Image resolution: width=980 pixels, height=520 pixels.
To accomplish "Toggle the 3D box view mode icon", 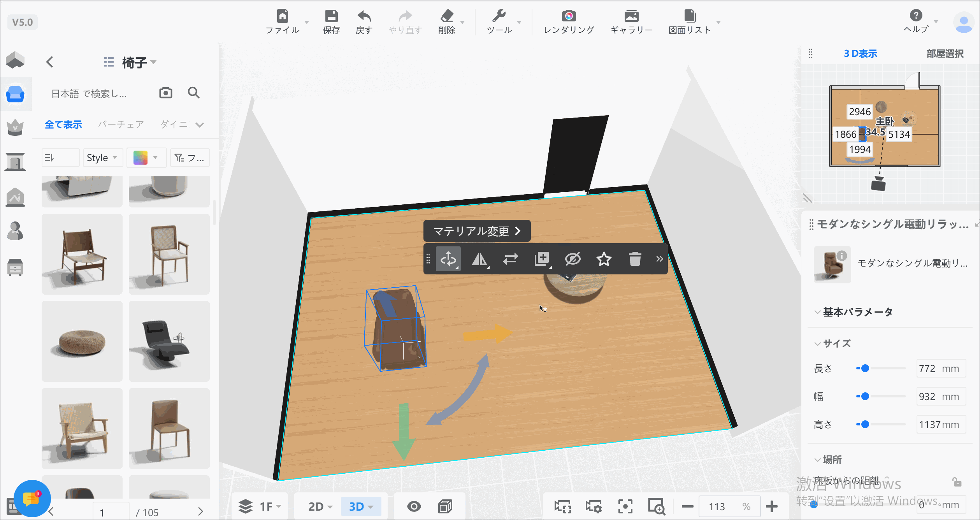I will [445, 506].
